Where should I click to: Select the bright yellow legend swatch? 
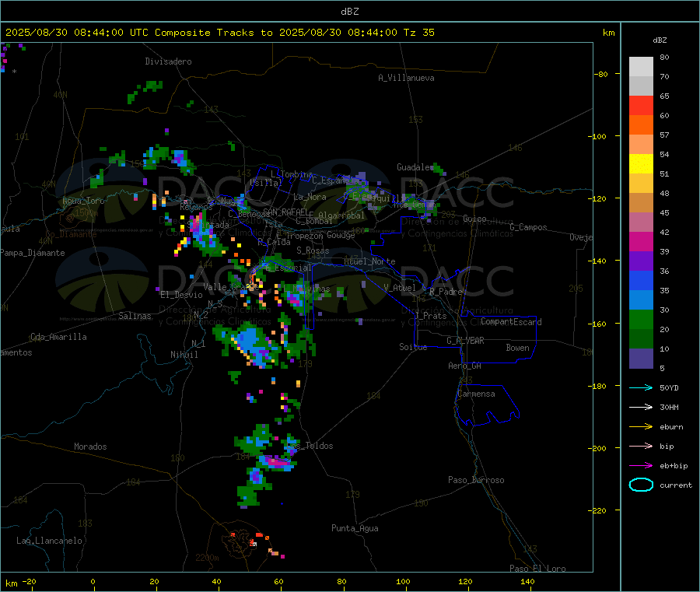(641, 164)
